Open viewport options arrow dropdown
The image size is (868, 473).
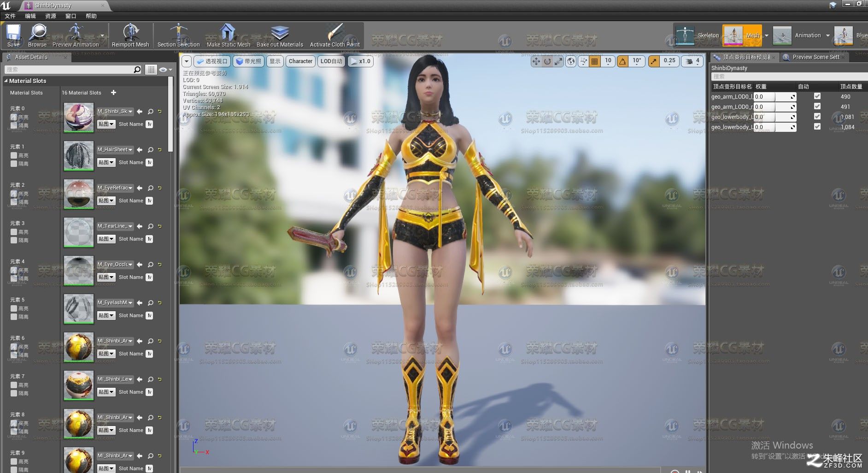click(x=186, y=61)
